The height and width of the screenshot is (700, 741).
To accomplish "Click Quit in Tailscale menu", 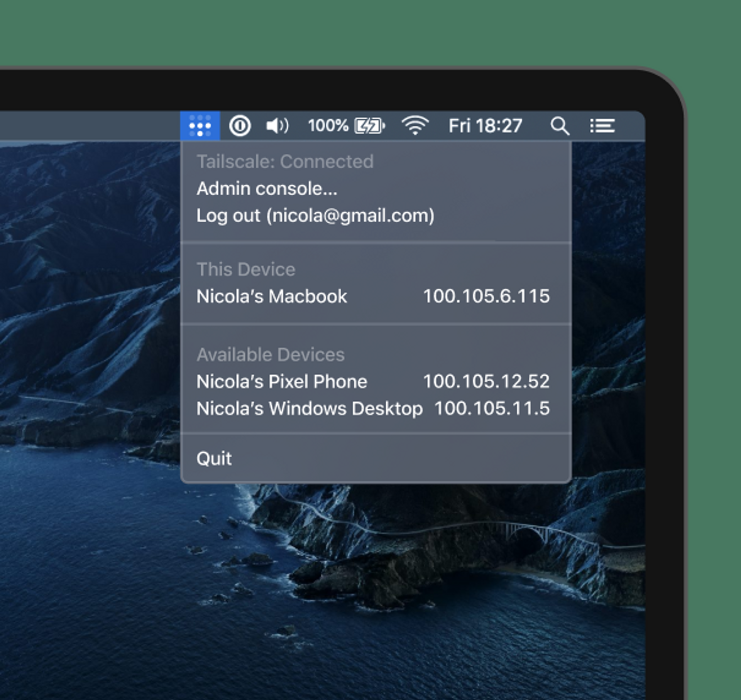I will point(214,459).
